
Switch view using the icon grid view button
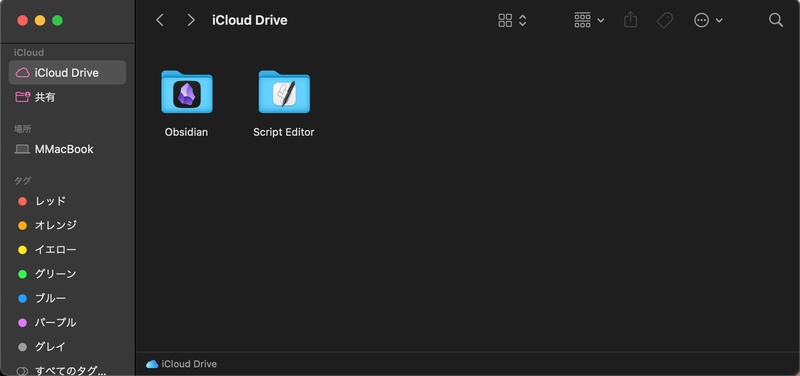(x=512, y=20)
